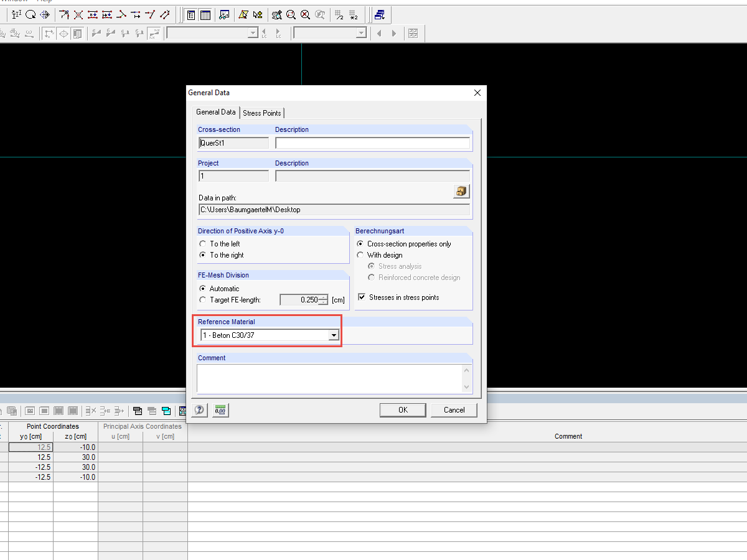
Task: Click the black checkered table icon
Action: tap(138, 411)
